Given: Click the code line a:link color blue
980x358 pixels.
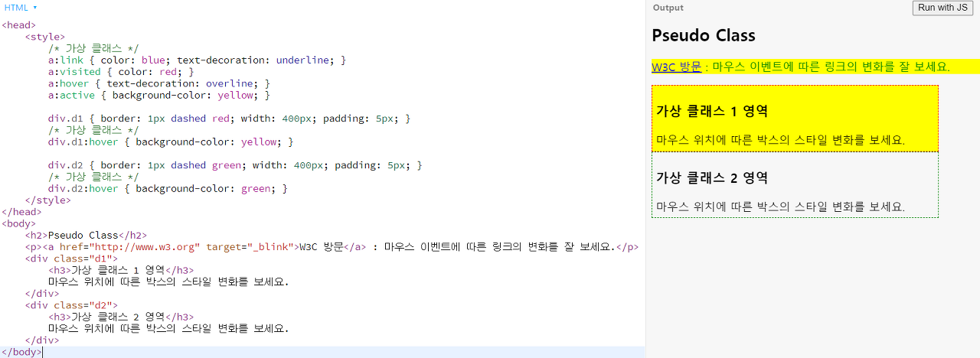Looking at the screenshot, I should [197, 60].
